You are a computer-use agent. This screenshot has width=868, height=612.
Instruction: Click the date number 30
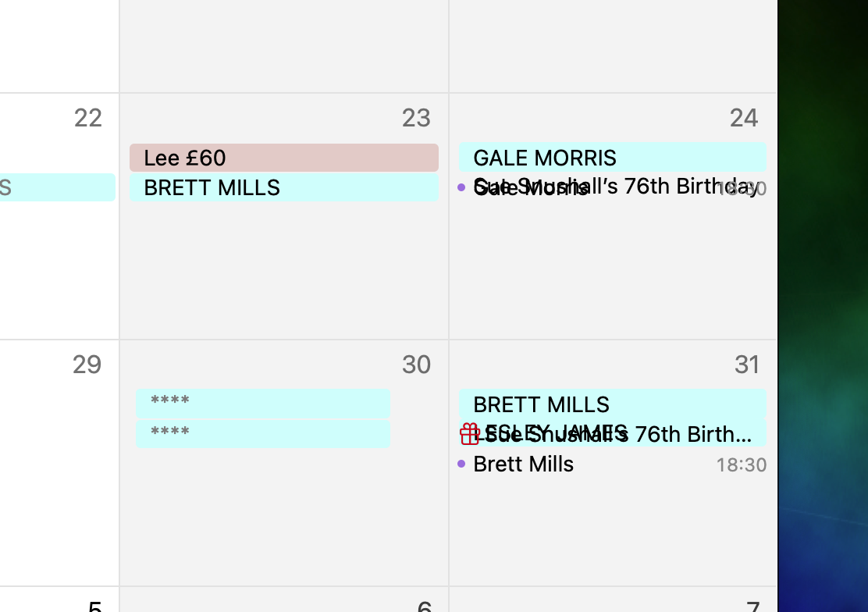(x=416, y=365)
